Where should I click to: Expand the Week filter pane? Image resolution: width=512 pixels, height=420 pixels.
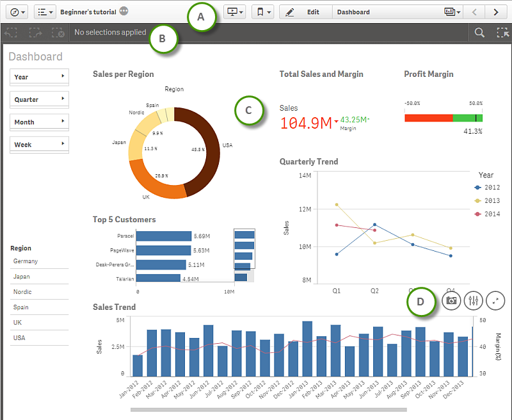pyautogui.click(x=39, y=145)
